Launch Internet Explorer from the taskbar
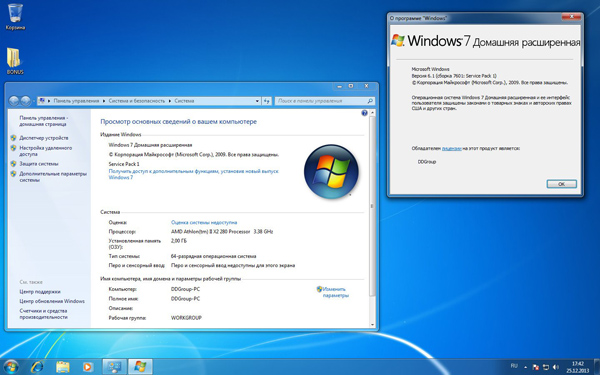The width and height of the screenshot is (600, 375). tap(37, 367)
